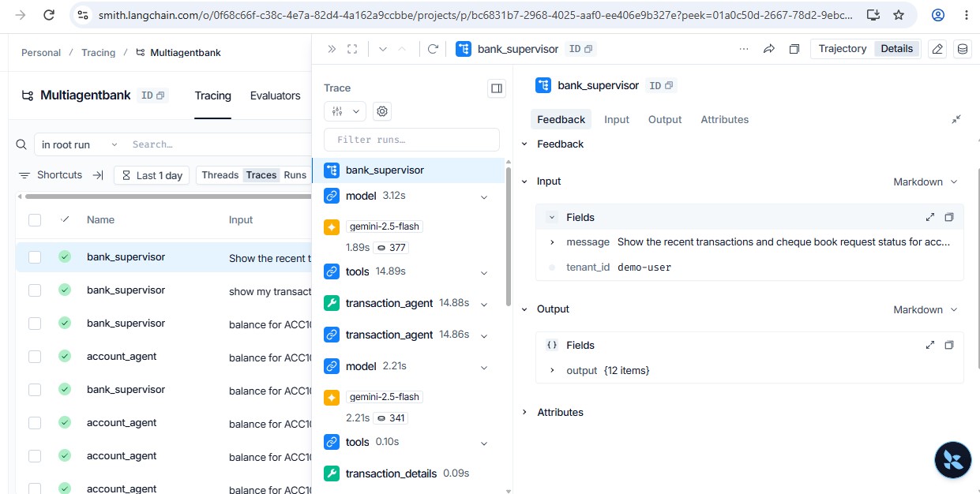Reload the browser page
Screen dimensions: 980x494
[x=49, y=15]
